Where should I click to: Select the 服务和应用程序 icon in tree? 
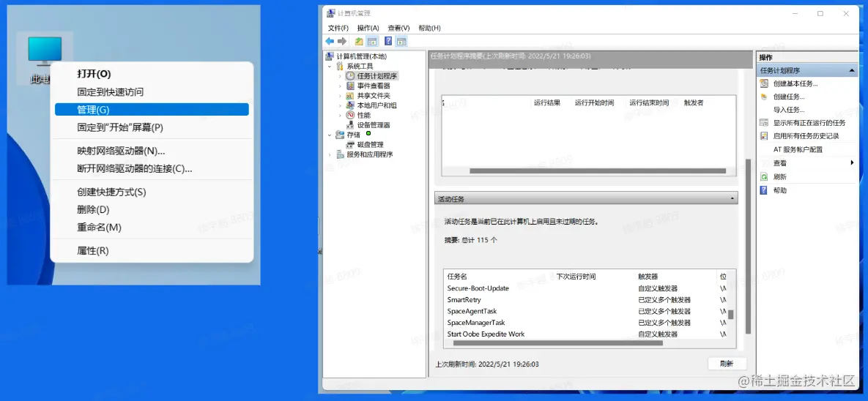340,154
